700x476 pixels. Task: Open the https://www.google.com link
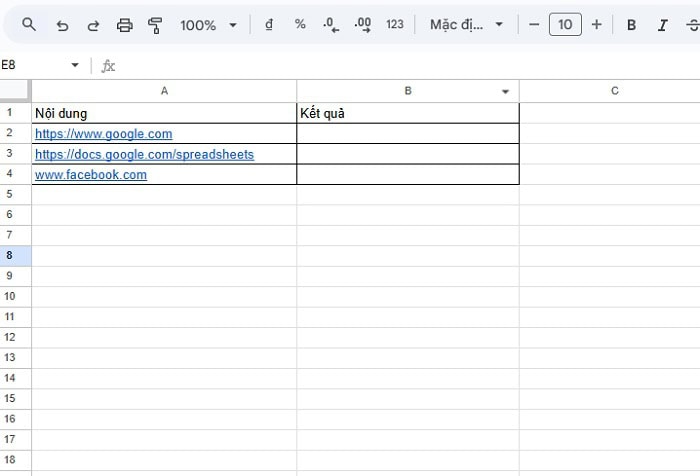[103, 133]
